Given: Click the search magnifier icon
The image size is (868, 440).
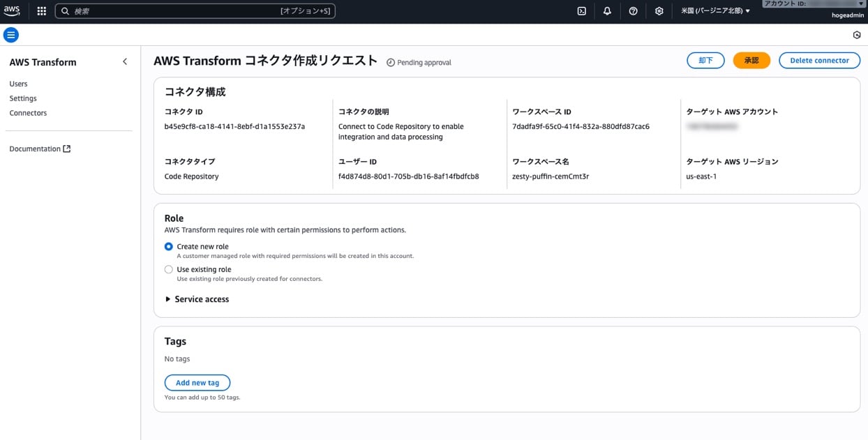Looking at the screenshot, I should coord(65,11).
